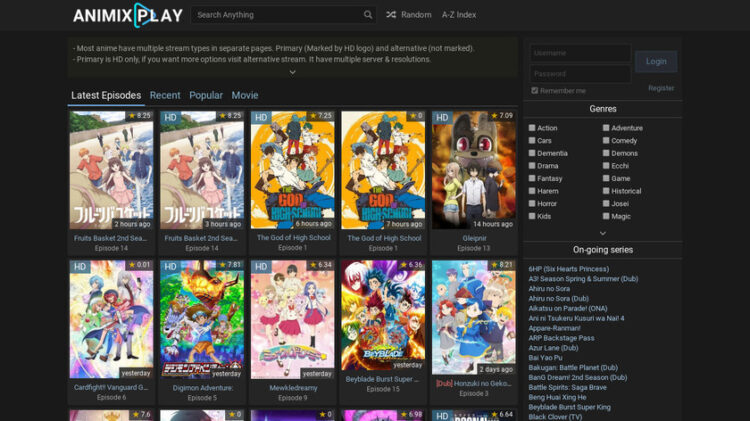Open Beyblade Burst Super Episode 15 thumbnail
750x421 pixels.
pos(383,315)
